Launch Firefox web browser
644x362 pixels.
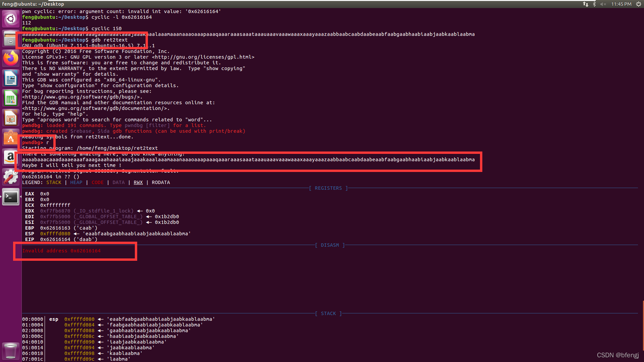pyautogui.click(x=11, y=58)
